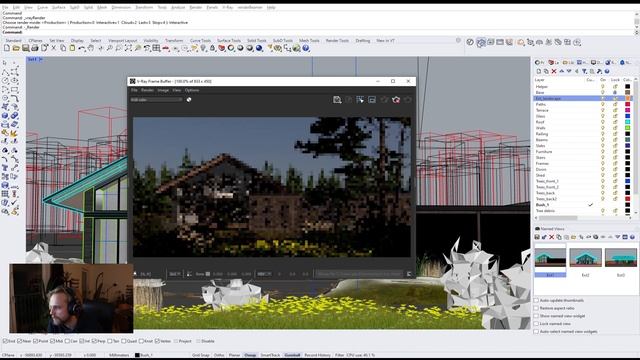This screenshot has width=640, height=360.
Task: Click the color swatch of Roof layer
Action: [628, 122]
